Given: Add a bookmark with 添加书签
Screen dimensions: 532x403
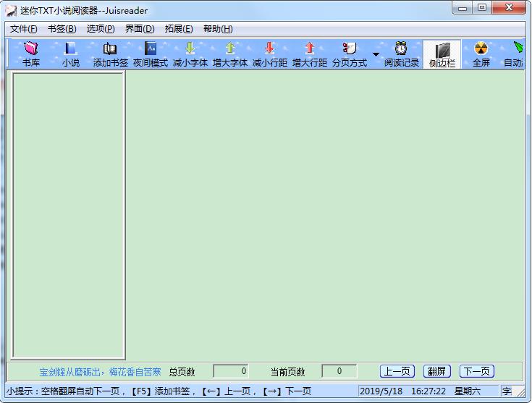Looking at the screenshot, I should pos(110,54).
